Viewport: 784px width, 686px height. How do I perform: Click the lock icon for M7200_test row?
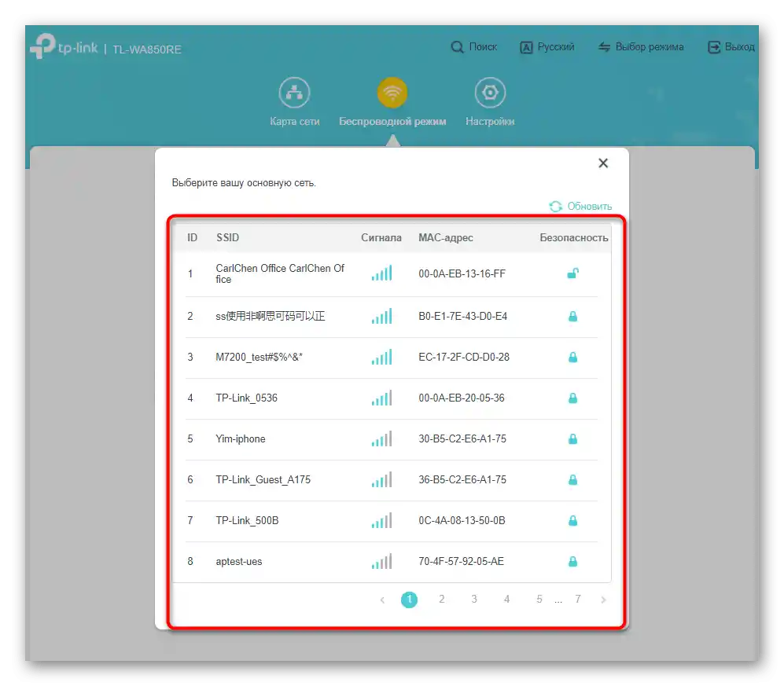click(x=573, y=358)
